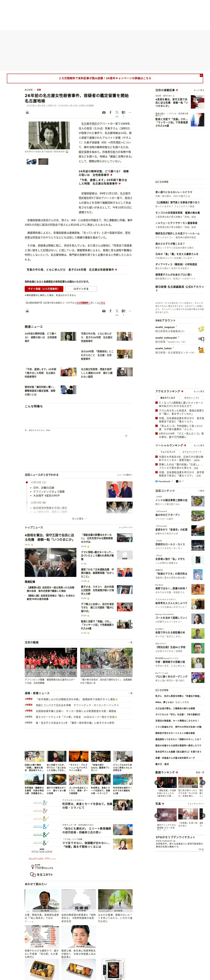Open link 26年前の精神状態、どう調べる?

tap(104, 173)
